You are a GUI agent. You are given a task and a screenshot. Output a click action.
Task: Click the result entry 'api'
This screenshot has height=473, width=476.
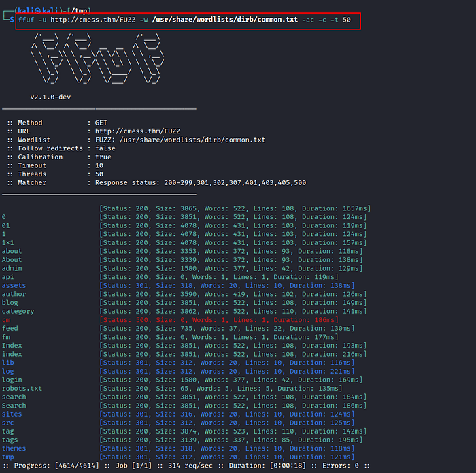click(x=8, y=277)
